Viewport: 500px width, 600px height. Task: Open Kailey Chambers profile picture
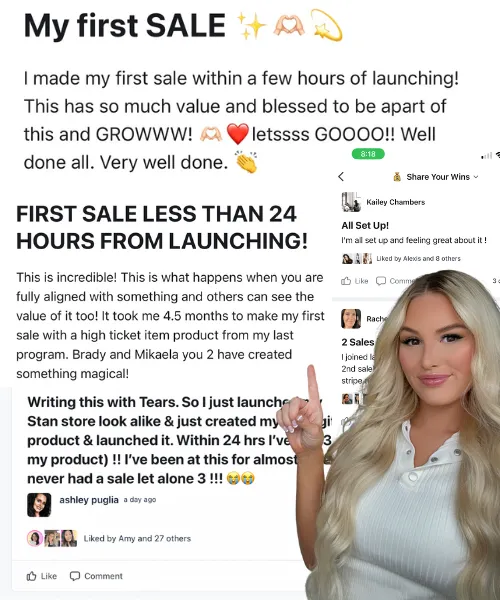click(x=351, y=202)
